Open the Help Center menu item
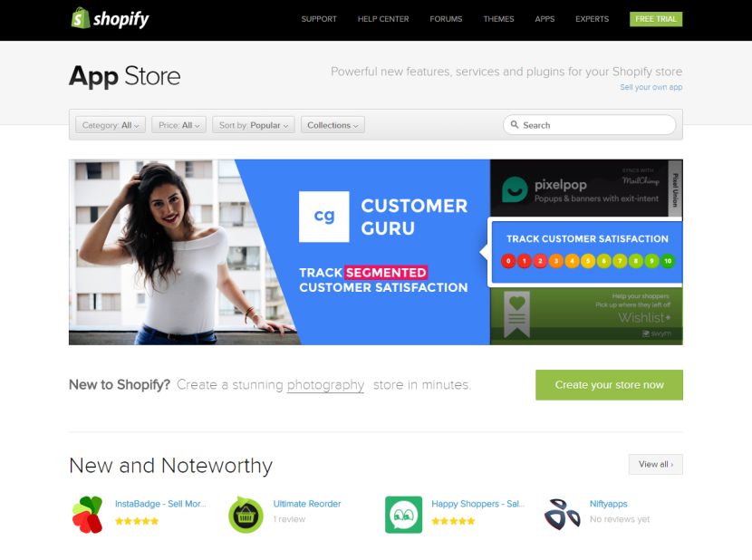Screen dimensions: 752x560 (383, 19)
